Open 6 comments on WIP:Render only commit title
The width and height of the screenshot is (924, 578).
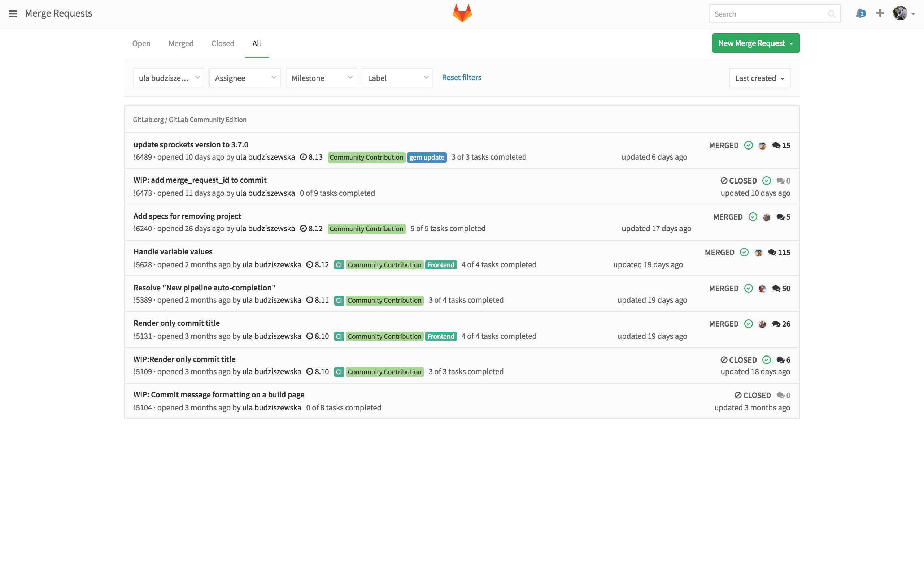click(x=783, y=360)
